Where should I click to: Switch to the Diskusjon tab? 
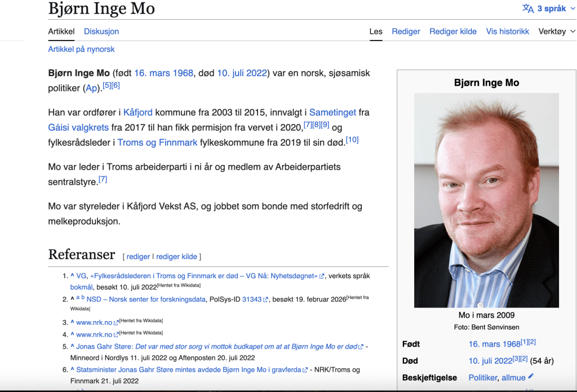[x=101, y=32]
